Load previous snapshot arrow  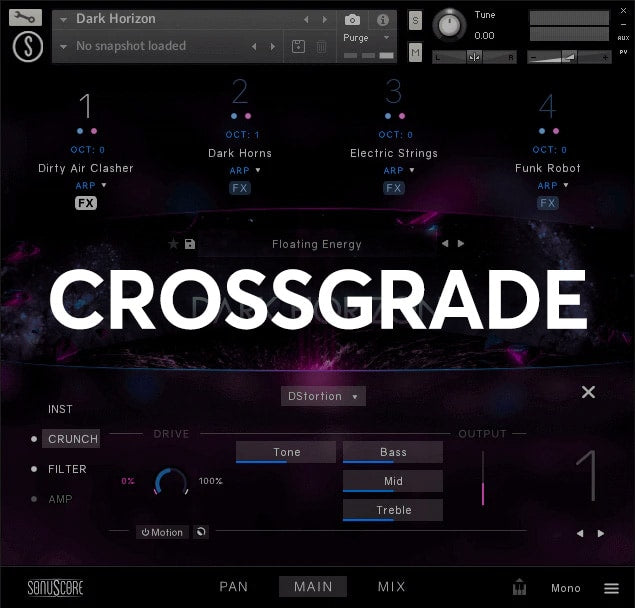[254, 47]
